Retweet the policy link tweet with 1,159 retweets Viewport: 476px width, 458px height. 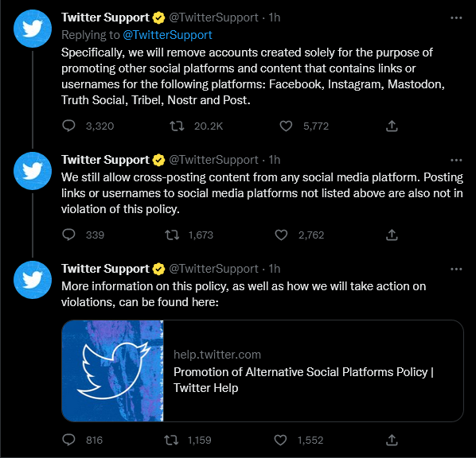click(171, 440)
